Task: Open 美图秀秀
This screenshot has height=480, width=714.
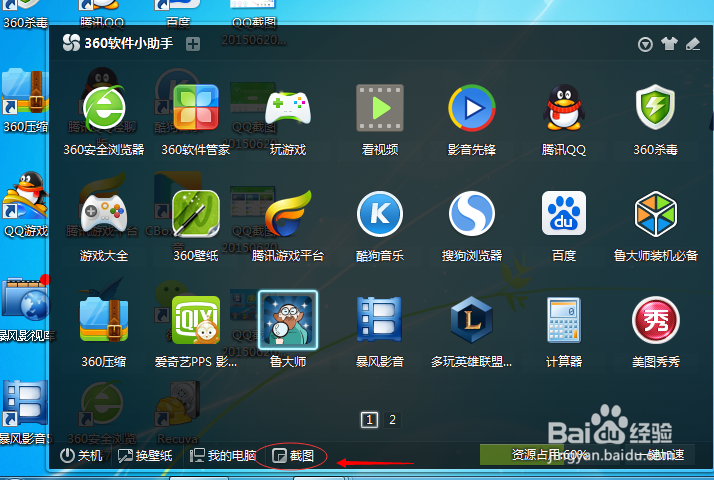Action: [x=656, y=320]
